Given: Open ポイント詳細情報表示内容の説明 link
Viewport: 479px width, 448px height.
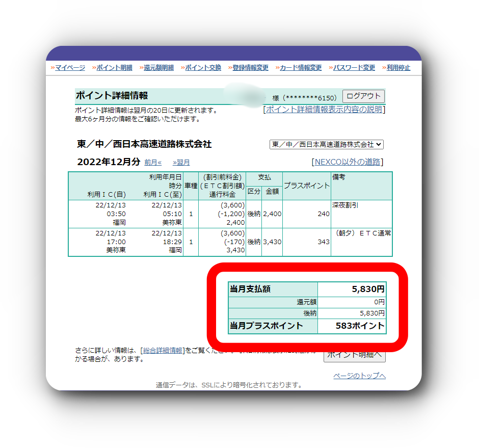Looking at the screenshot, I should click(324, 110).
